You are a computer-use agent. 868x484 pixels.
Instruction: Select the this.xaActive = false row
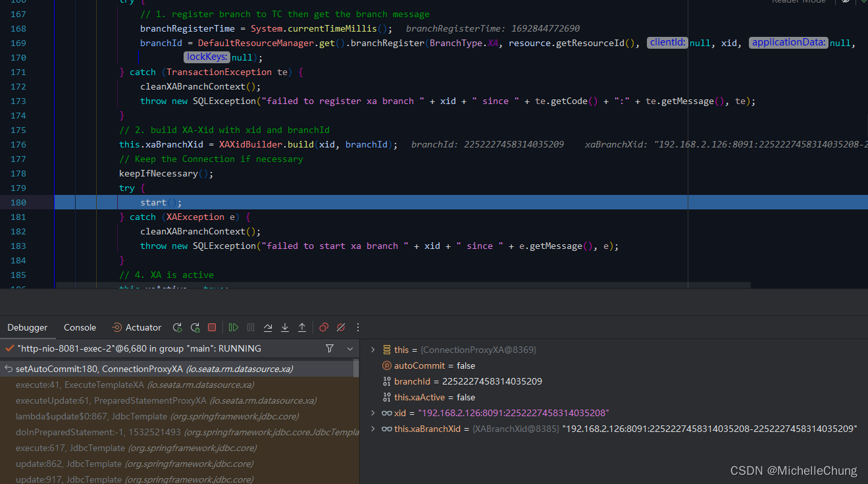pos(614,397)
